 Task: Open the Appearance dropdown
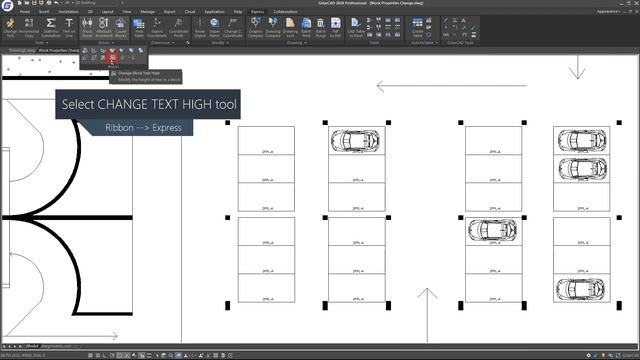(x=608, y=11)
